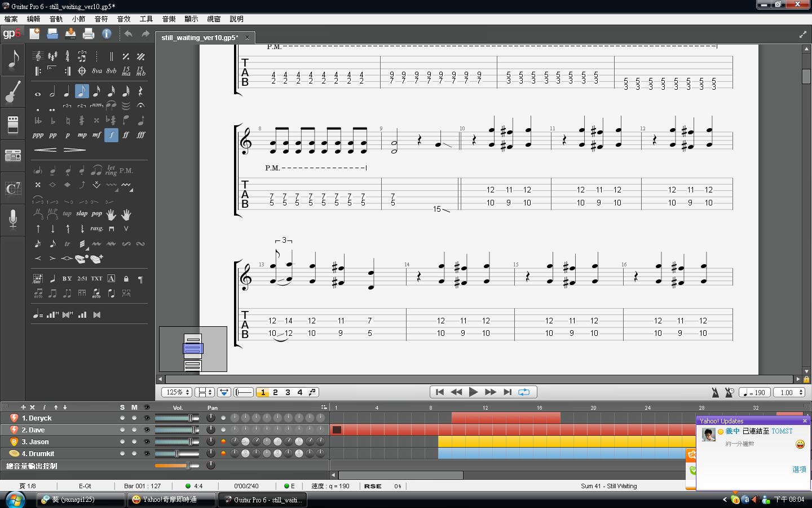Click the redo arrow icon
Screen dimensions: 812x508
click(x=145, y=34)
